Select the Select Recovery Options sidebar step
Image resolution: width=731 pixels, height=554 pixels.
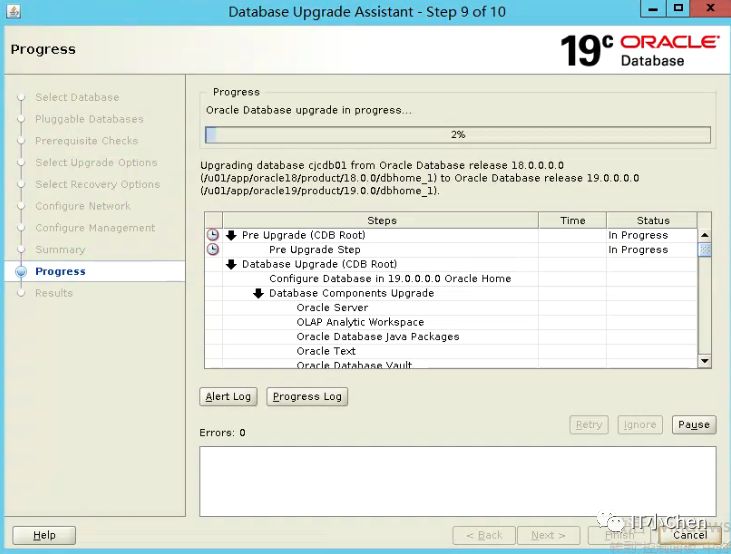coord(97,184)
